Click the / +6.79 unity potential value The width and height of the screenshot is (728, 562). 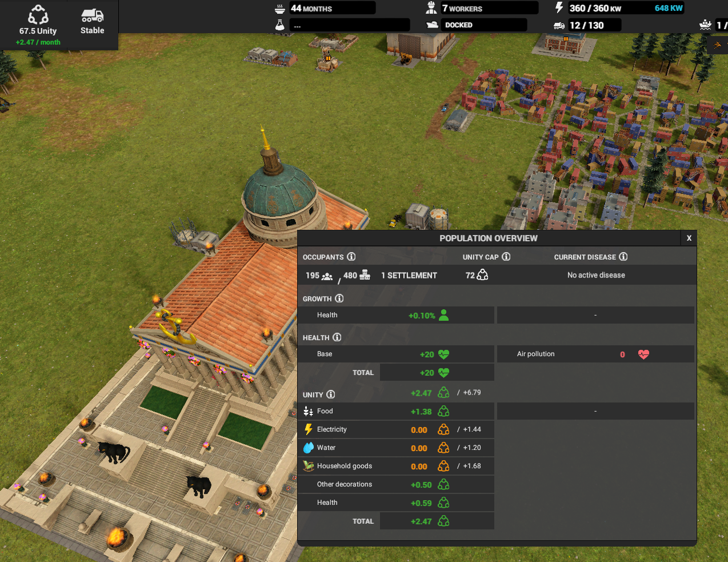coord(469,393)
